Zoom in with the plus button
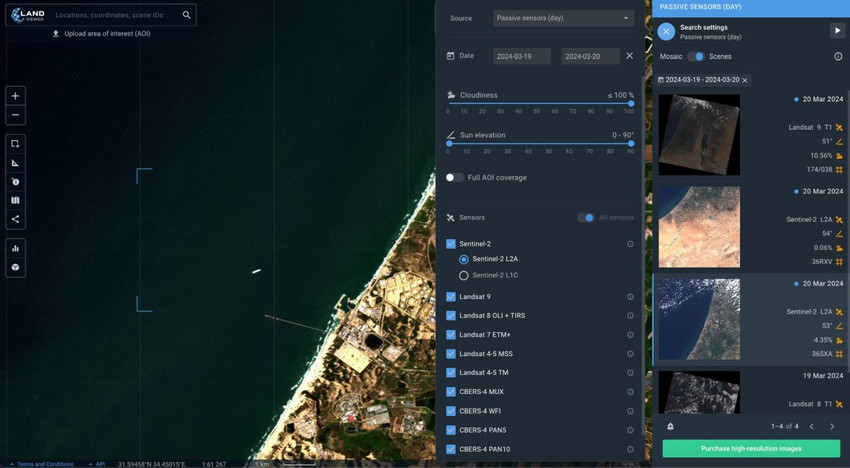This screenshot has width=850, height=468. tap(15, 96)
